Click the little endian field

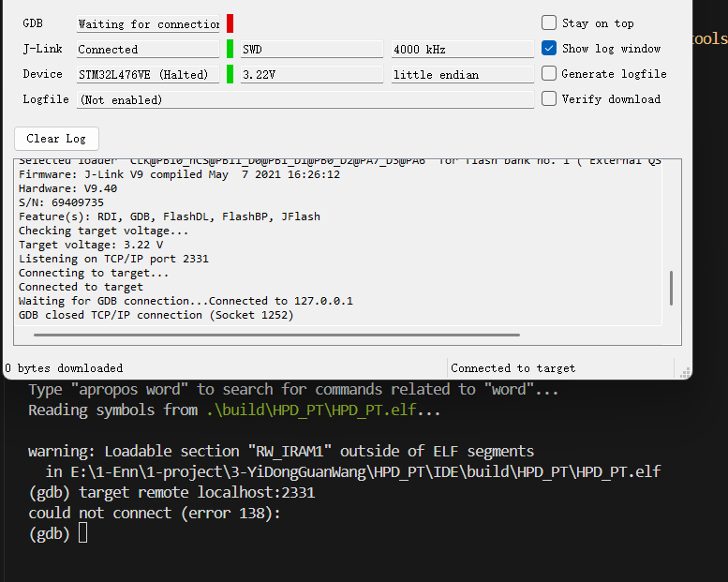pyautogui.click(x=462, y=75)
